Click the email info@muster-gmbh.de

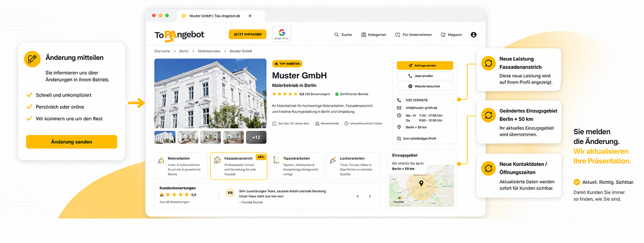[x=421, y=108]
